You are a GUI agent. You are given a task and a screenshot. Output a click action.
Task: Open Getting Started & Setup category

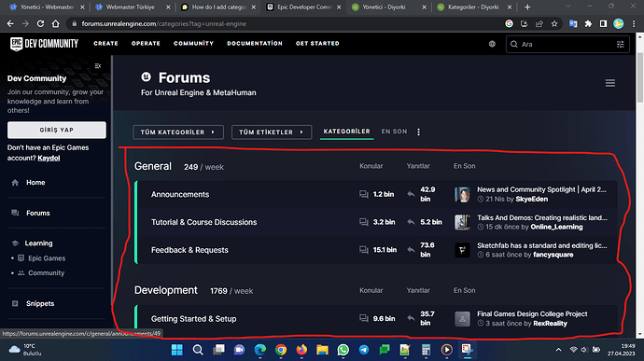point(193,319)
